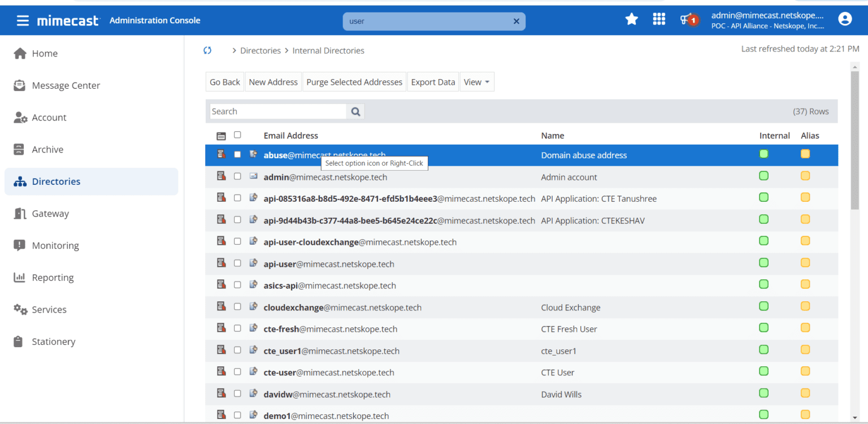868x424 pixels.
Task: Navigate to Internal Directories breadcrumb
Action: click(x=328, y=50)
